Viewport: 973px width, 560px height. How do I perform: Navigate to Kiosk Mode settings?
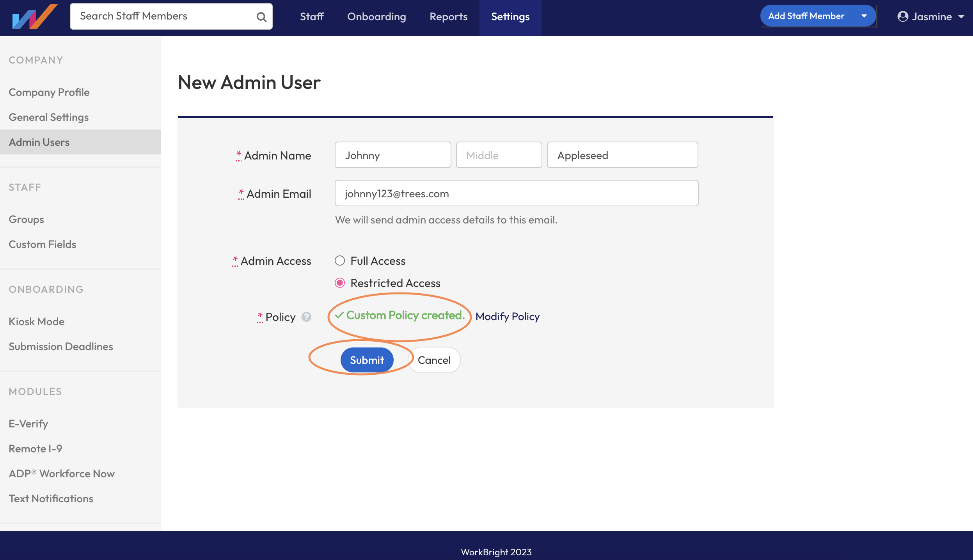click(36, 321)
